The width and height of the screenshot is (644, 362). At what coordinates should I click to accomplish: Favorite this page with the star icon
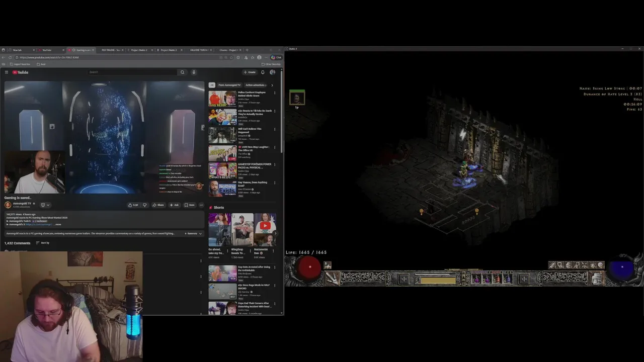tap(232, 57)
